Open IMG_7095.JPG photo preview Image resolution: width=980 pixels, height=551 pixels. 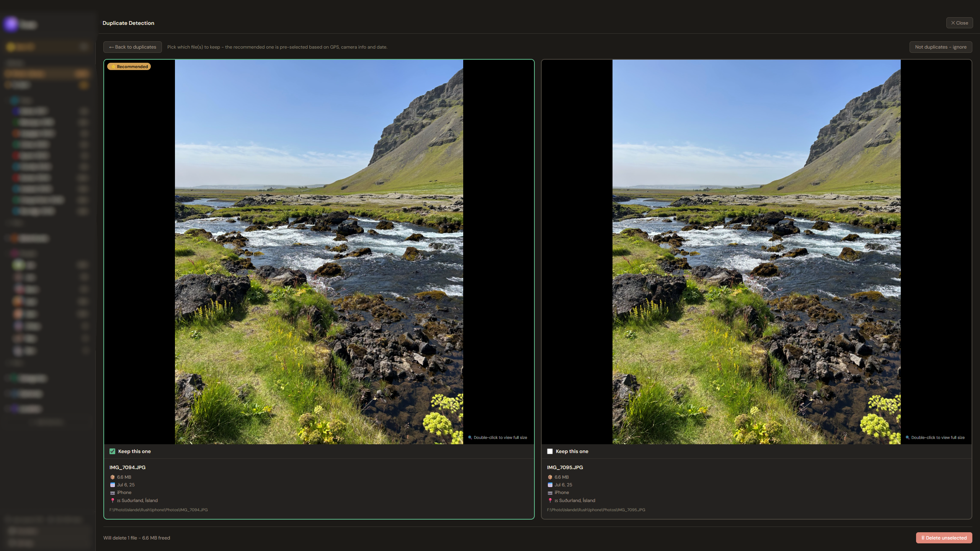(x=756, y=252)
